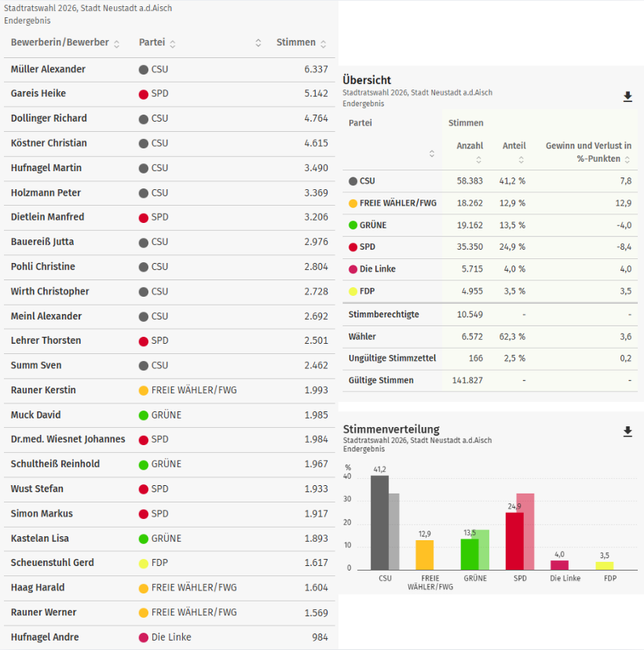Click the red SPD bar in chart
Image resolution: width=644 pixels, height=650 pixels.
click(514, 540)
